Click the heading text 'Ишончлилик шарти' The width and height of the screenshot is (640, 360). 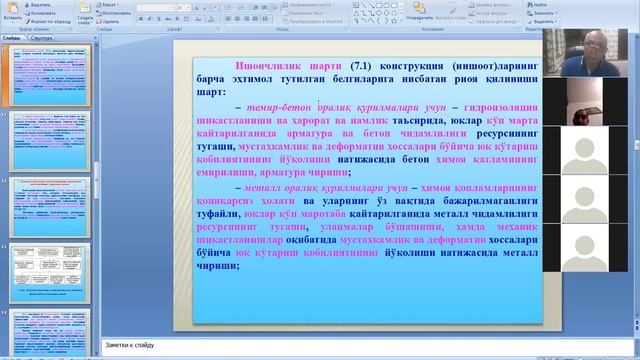(289, 66)
